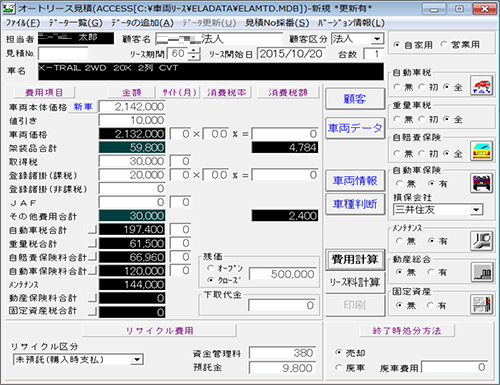Viewport: 500px width, 385px height.
Task: Open the ファイル(F) menu
Action: 23,23
